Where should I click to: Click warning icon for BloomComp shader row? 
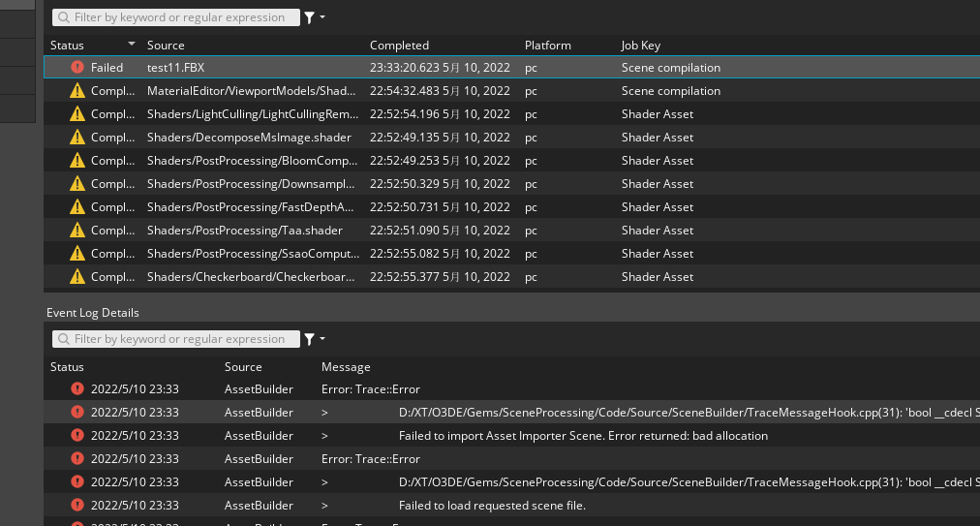[x=77, y=160]
